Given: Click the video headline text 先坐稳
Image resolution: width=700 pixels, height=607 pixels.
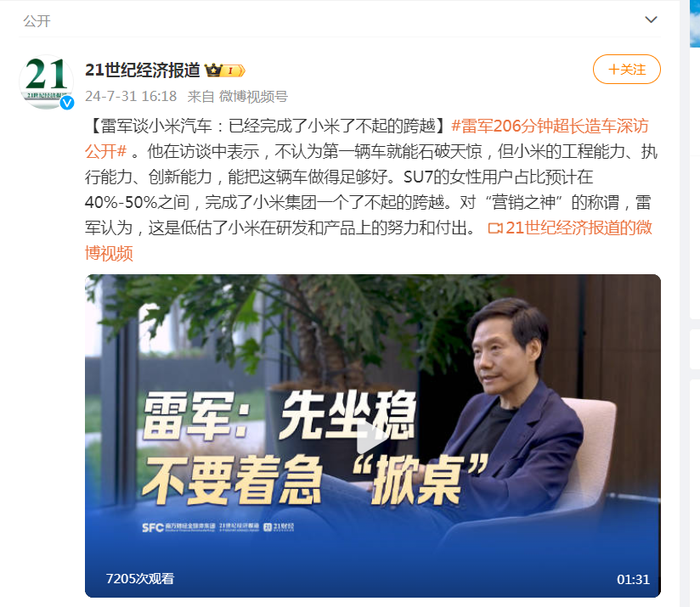Looking at the screenshot, I should pos(348,415).
